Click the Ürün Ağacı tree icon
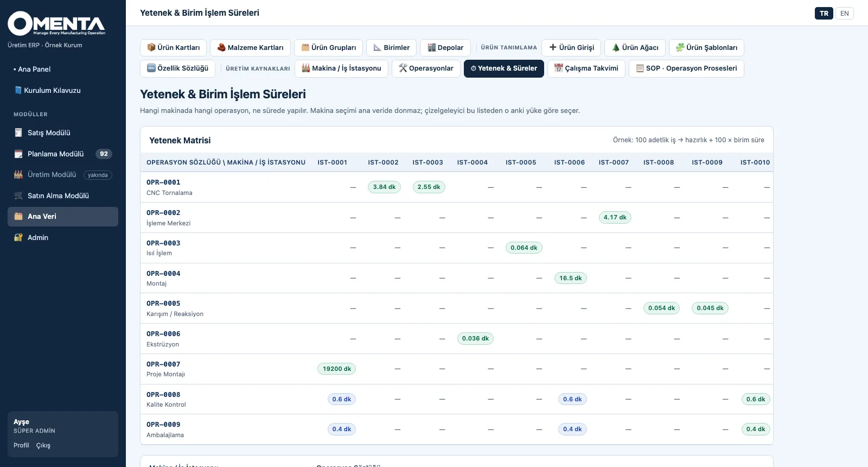Viewport: 868px width, 467px height. point(616,48)
